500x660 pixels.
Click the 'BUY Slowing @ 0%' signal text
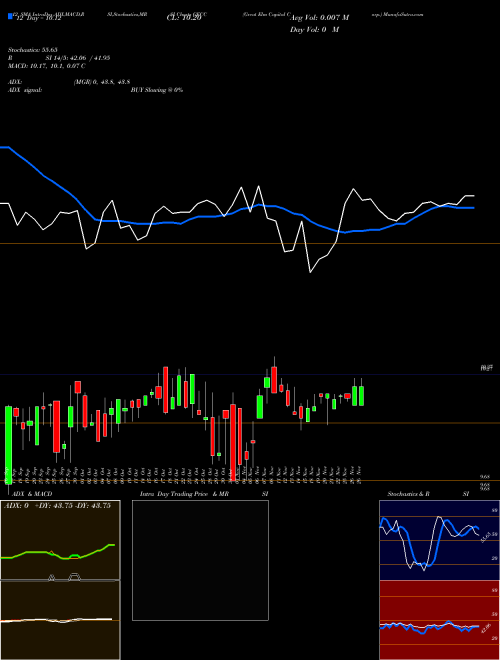(157, 90)
